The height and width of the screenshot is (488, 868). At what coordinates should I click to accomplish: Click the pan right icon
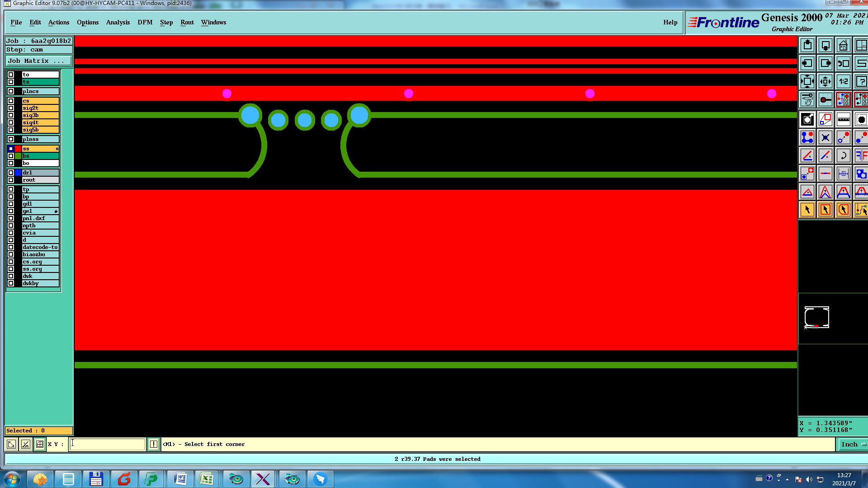click(826, 63)
